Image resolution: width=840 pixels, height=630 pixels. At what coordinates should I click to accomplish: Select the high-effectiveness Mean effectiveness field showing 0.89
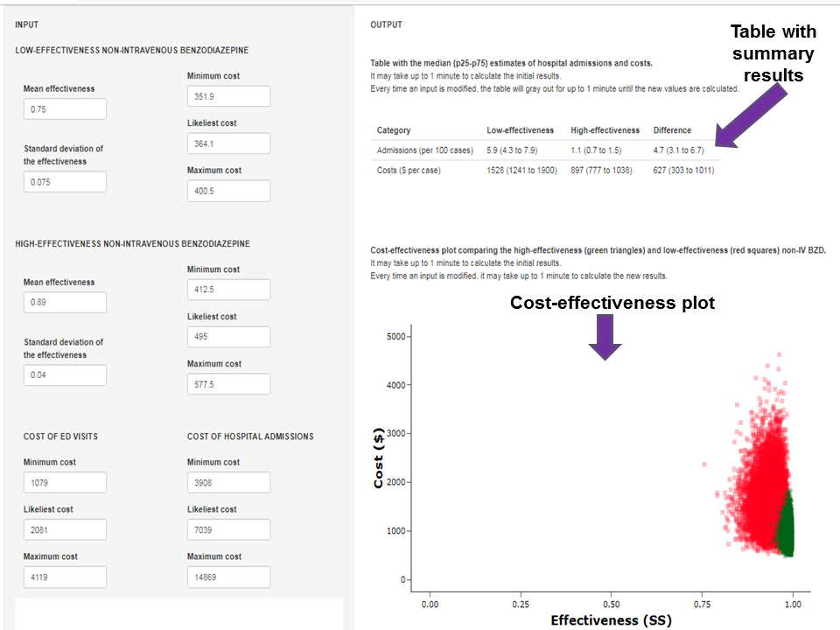coord(66,303)
